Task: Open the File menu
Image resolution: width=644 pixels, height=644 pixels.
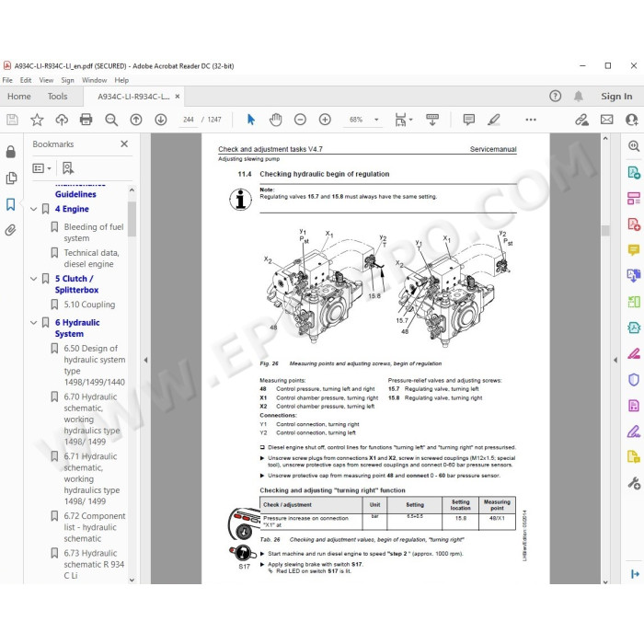Action: click(7, 80)
